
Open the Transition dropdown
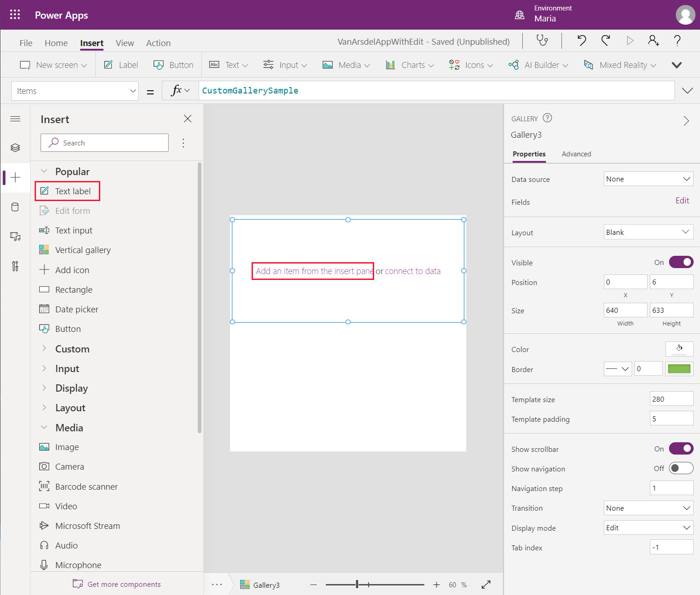(x=649, y=508)
